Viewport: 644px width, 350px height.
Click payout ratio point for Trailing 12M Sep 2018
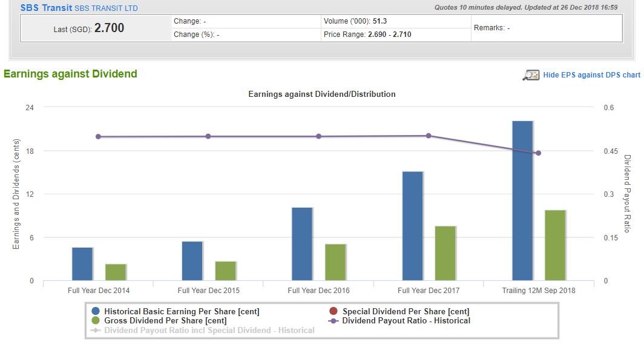click(x=538, y=153)
